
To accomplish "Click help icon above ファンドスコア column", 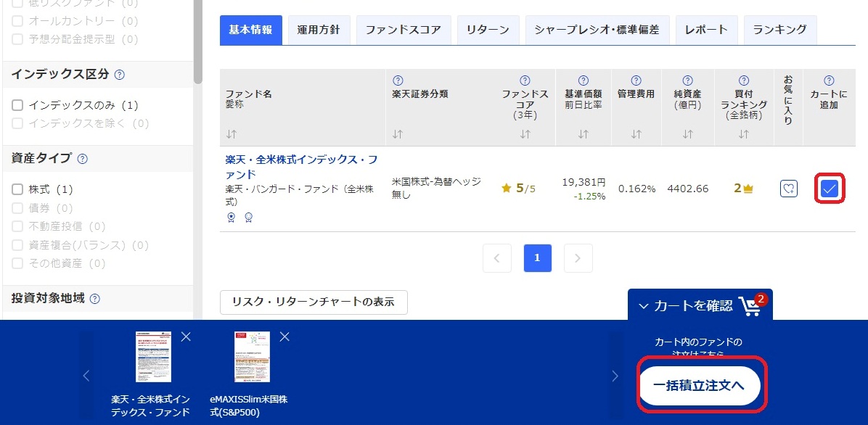I will pyautogui.click(x=525, y=81).
